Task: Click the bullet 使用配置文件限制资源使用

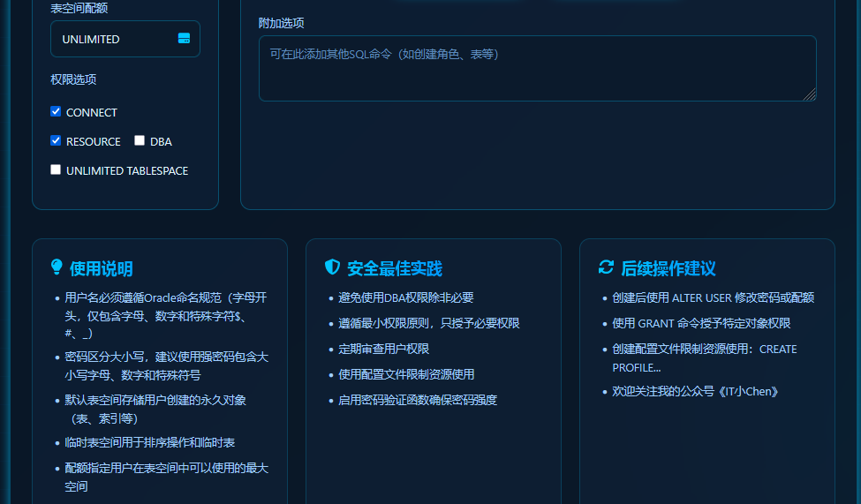Action: coord(406,374)
